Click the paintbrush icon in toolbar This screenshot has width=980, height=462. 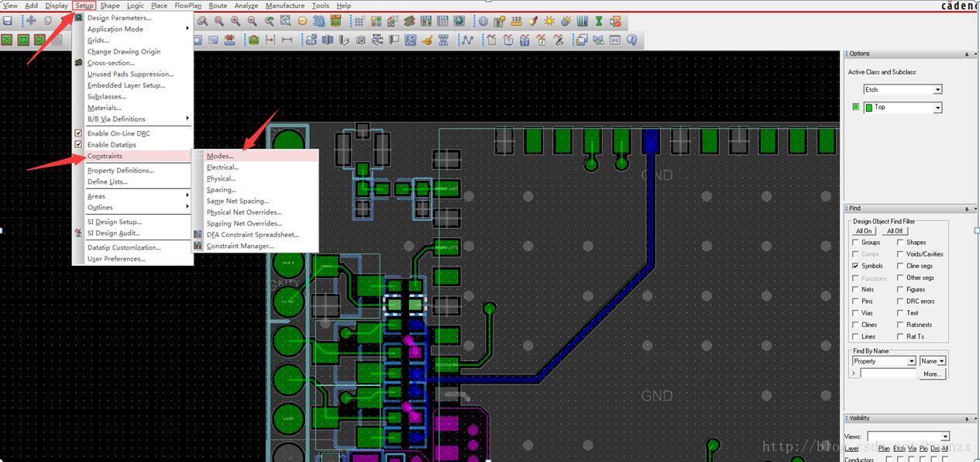click(x=533, y=21)
